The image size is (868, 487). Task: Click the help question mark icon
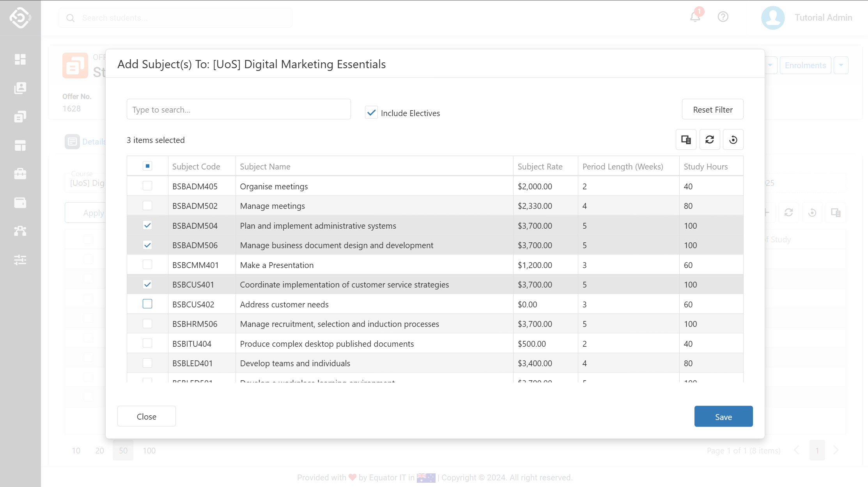click(723, 17)
